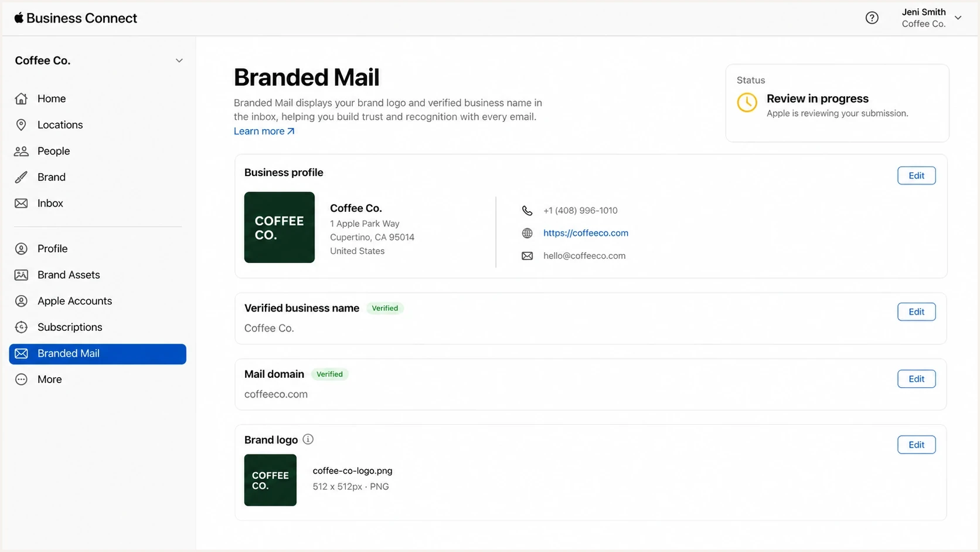Click the Brand Assets image icon
Screen dimensions: 980x552
point(21,275)
